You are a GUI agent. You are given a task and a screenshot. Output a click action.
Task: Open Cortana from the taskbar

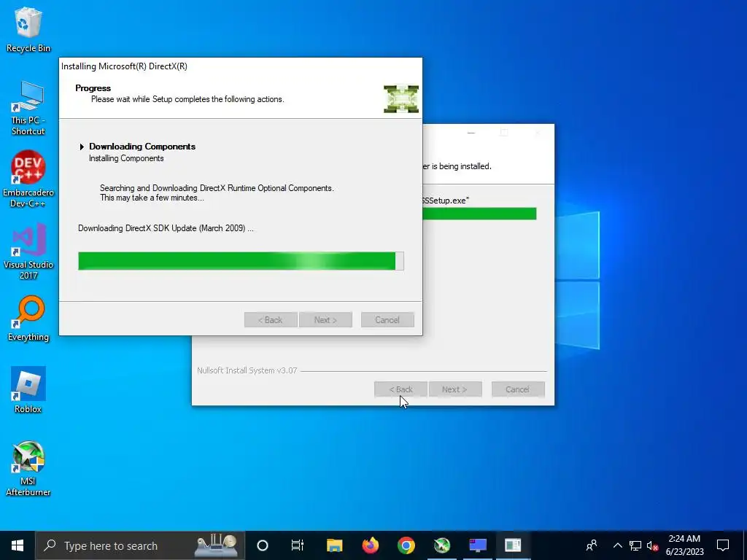(263, 545)
